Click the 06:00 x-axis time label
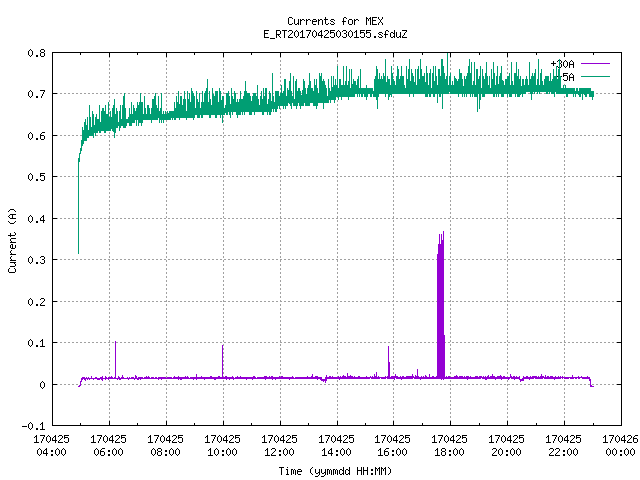Image resolution: width=640 pixels, height=480 pixels. tap(109, 452)
